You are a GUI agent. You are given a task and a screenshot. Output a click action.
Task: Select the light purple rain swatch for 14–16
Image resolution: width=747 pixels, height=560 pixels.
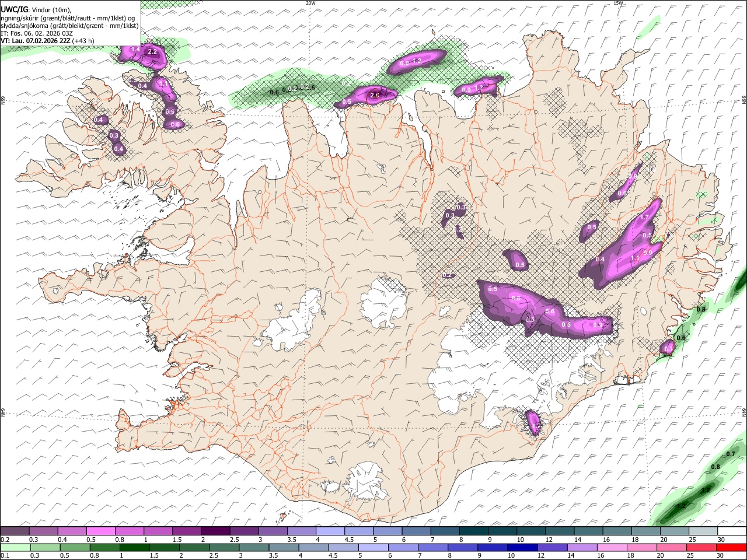pos(581,548)
